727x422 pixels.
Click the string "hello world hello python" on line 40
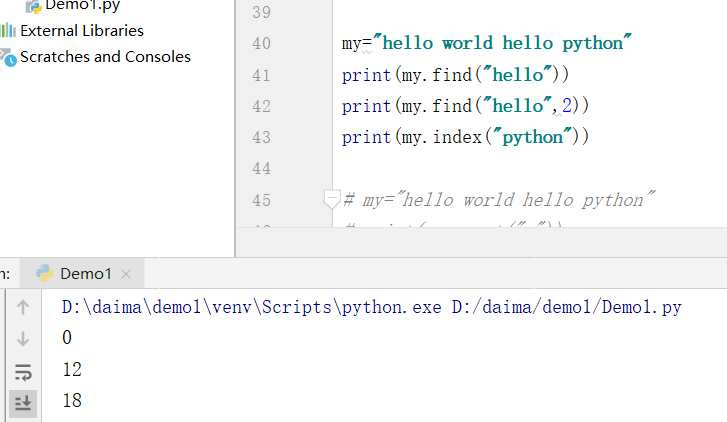point(502,43)
